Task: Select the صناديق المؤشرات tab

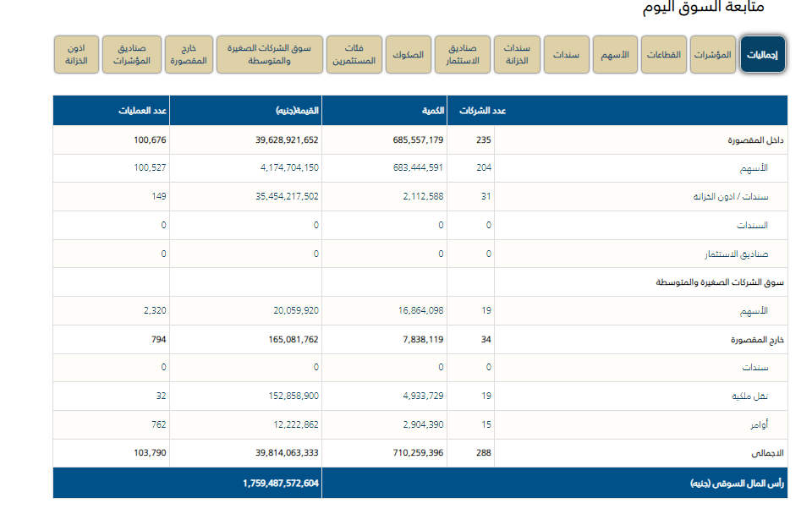Action: [x=131, y=55]
